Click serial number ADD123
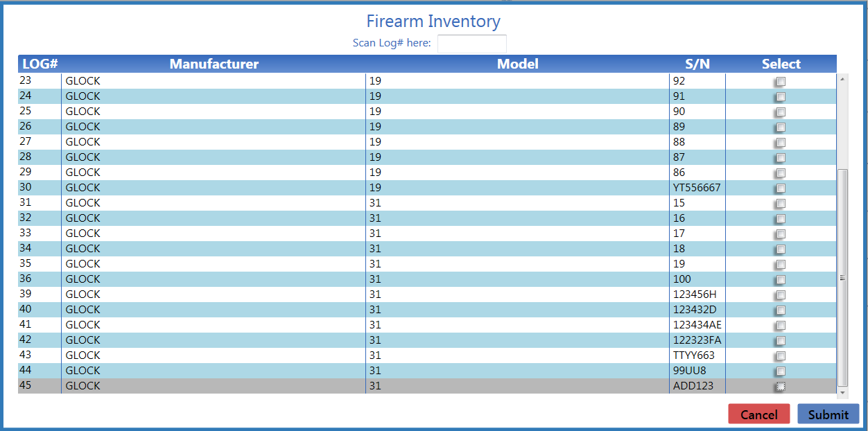868x431 pixels. [693, 386]
